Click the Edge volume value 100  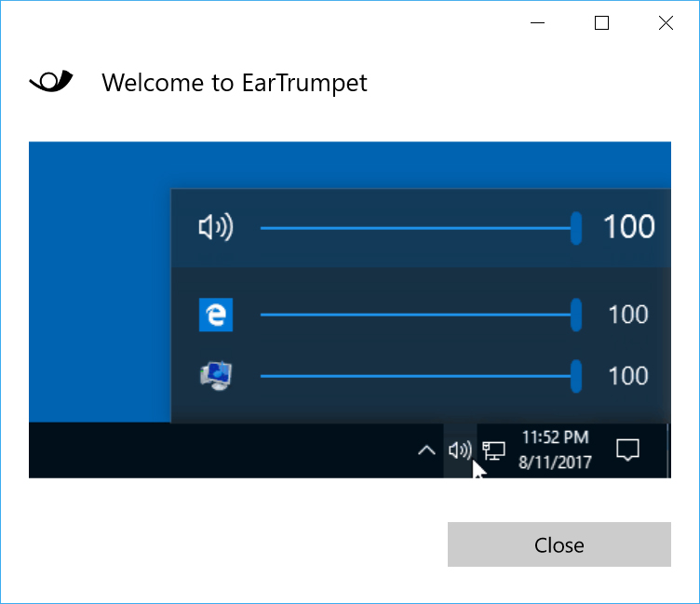tap(628, 315)
